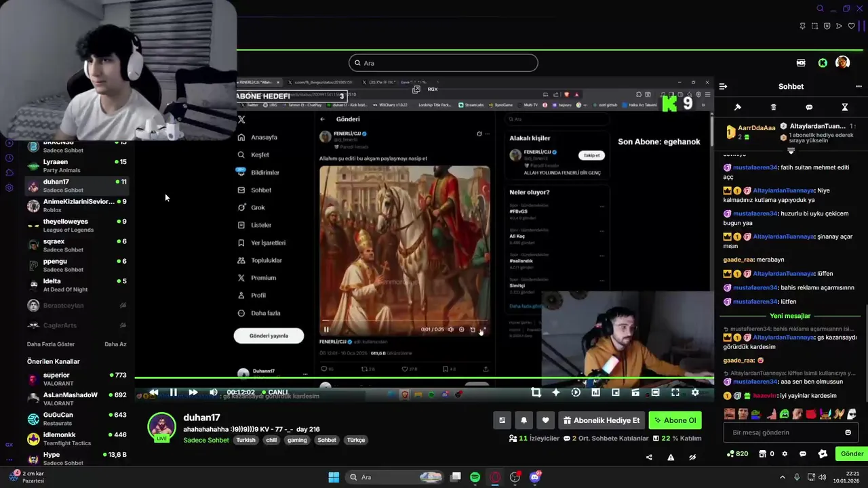Share the stream via share icon
The image size is (868, 488).
click(649, 457)
